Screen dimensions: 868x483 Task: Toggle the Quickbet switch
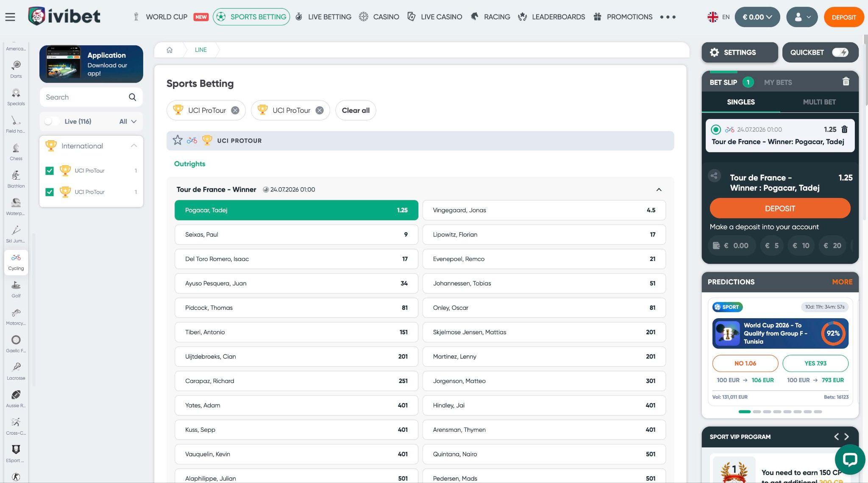pyautogui.click(x=840, y=53)
